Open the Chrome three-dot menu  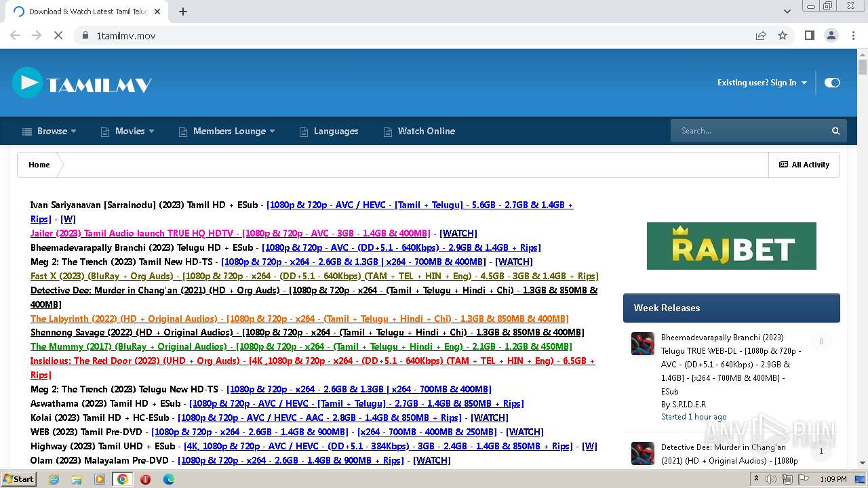pos(854,35)
